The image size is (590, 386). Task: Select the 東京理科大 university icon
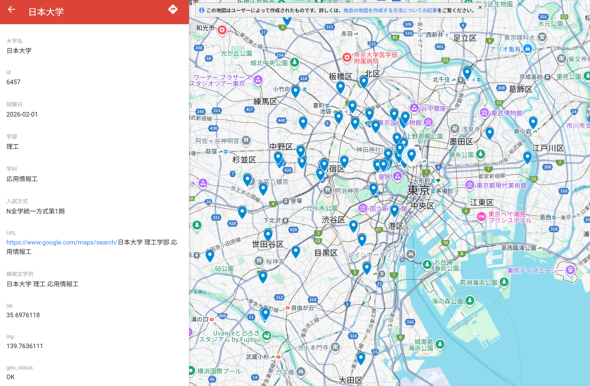(x=542, y=37)
